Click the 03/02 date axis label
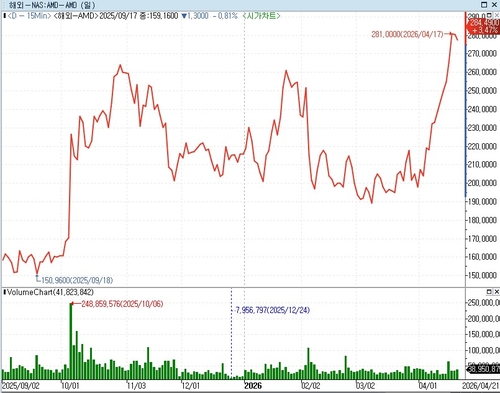This screenshot has width=500, height=393. click(365, 386)
